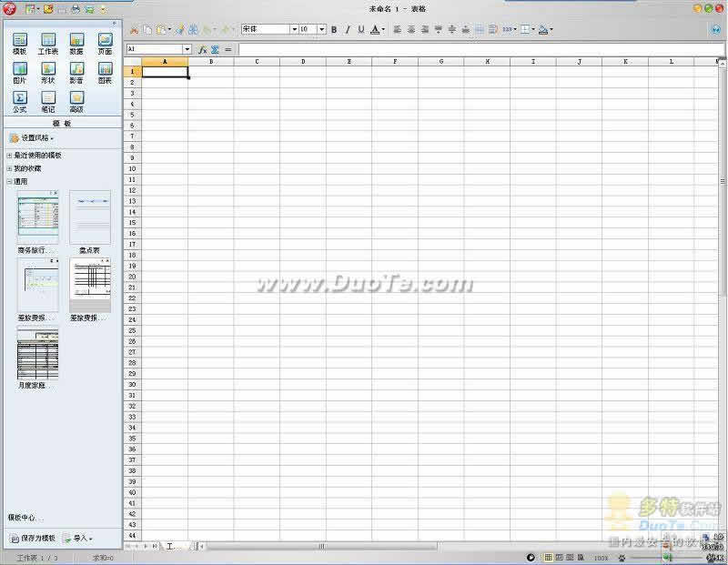Open the 宋体 font name dropdown
The height and width of the screenshot is (565, 728).
point(294,30)
